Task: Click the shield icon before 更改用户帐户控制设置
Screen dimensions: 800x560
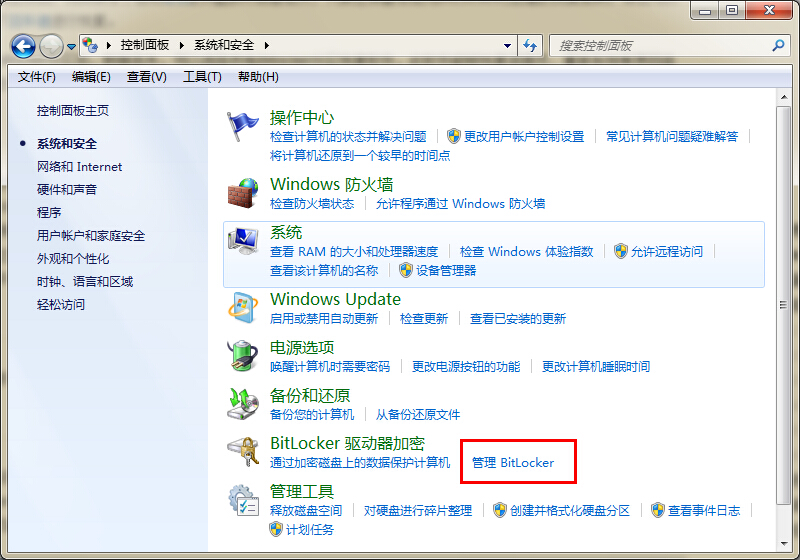Action: click(x=454, y=136)
